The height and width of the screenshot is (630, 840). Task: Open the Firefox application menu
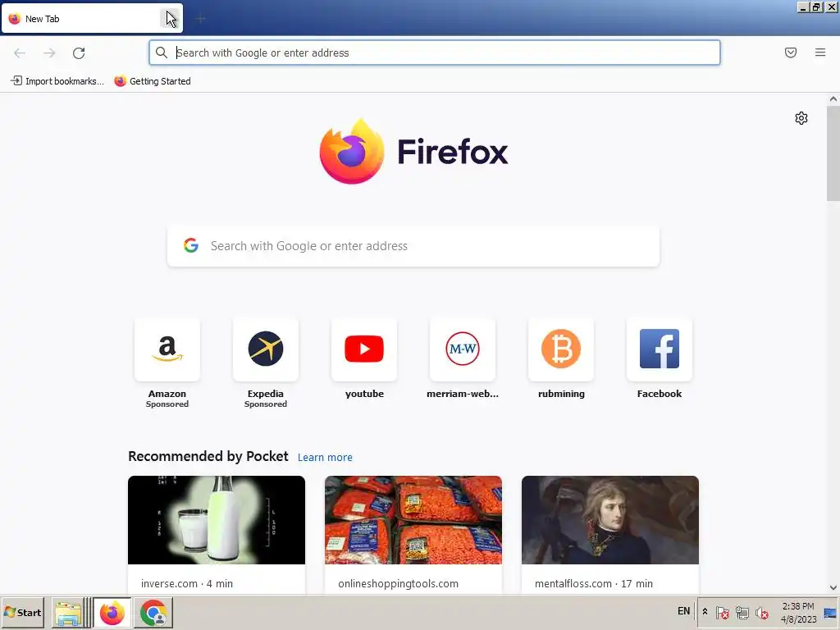pyautogui.click(x=819, y=52)
